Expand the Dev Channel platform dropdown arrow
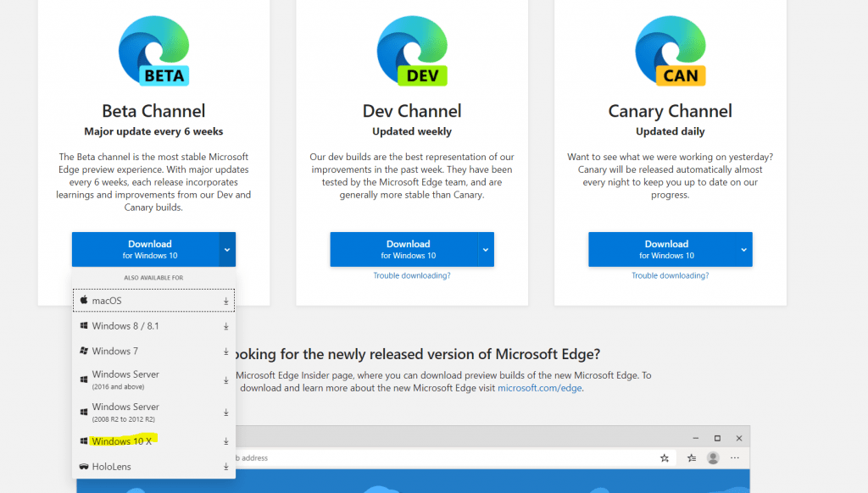 tap(486, 250)
